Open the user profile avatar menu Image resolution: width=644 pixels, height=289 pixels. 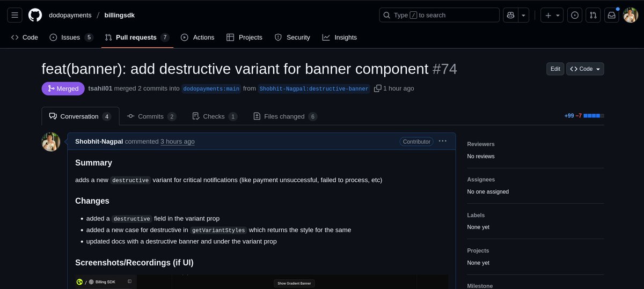630,15
